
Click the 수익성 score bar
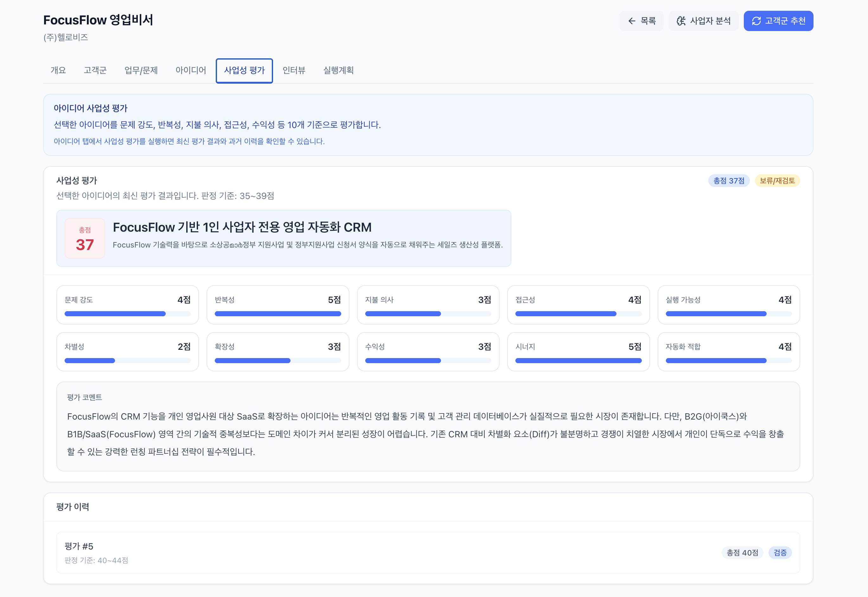(x=428, y=361)
